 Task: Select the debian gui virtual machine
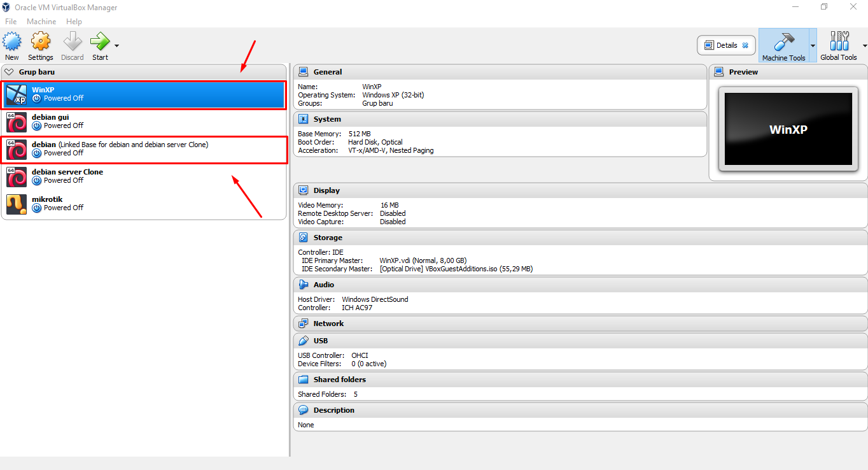[x=144, y=122]
